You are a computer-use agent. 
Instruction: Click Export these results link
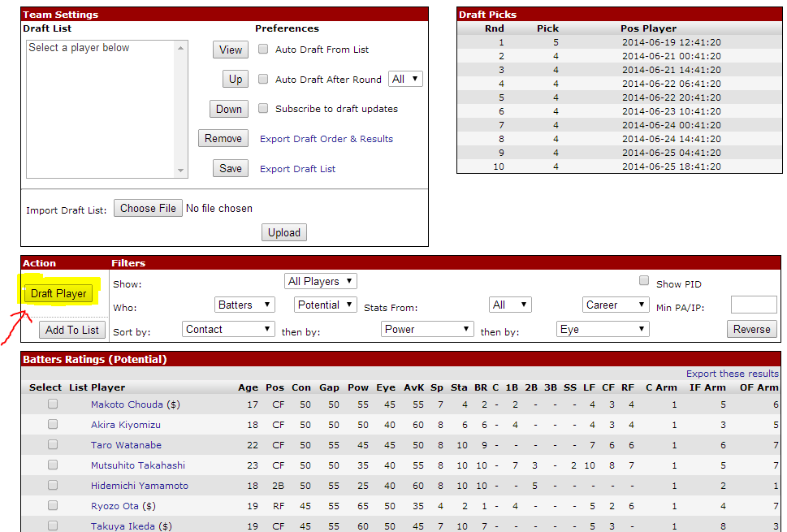(732, 374)
